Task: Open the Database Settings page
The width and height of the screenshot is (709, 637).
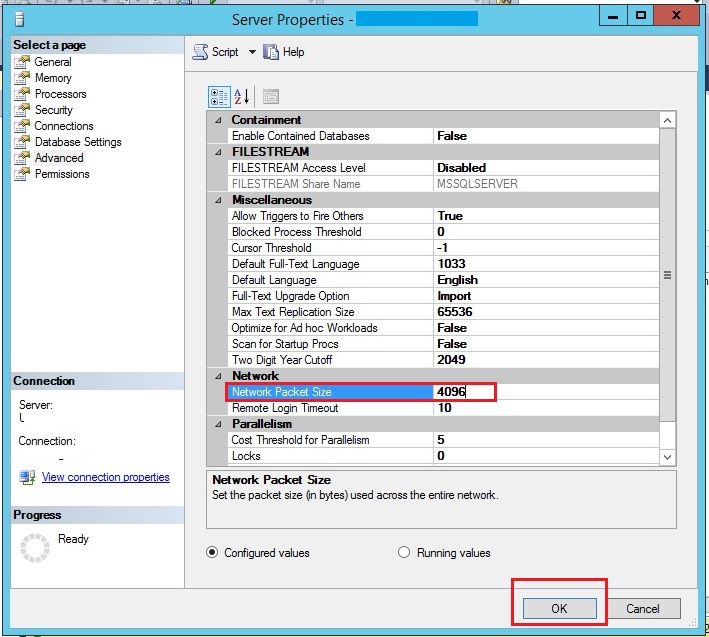Action: pos(78,142)
